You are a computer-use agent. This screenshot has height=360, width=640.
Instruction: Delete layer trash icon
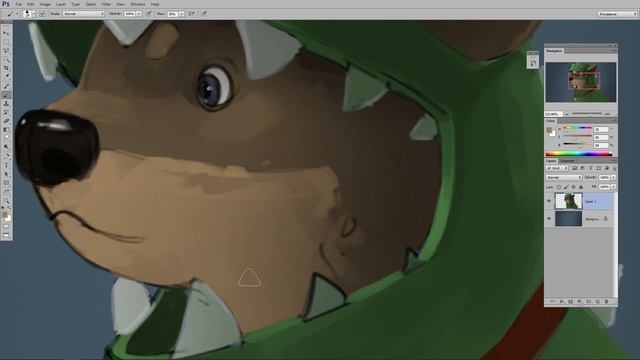click(607, 302)
